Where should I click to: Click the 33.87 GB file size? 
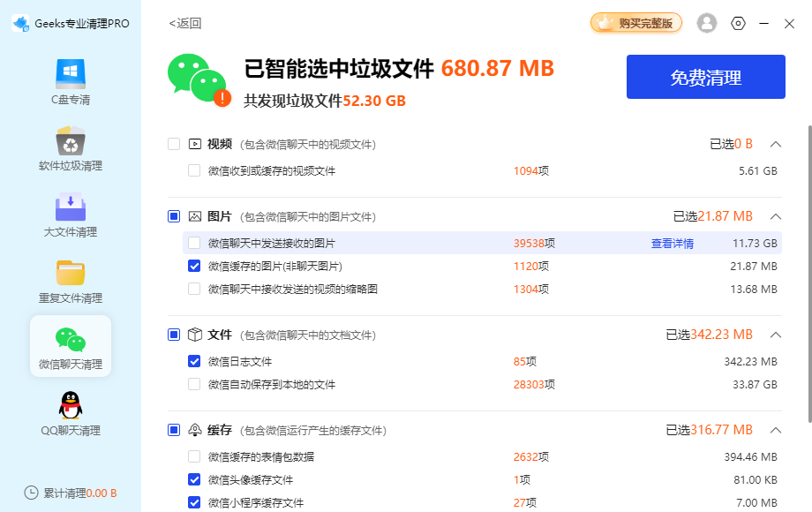[x=755, y=384]
